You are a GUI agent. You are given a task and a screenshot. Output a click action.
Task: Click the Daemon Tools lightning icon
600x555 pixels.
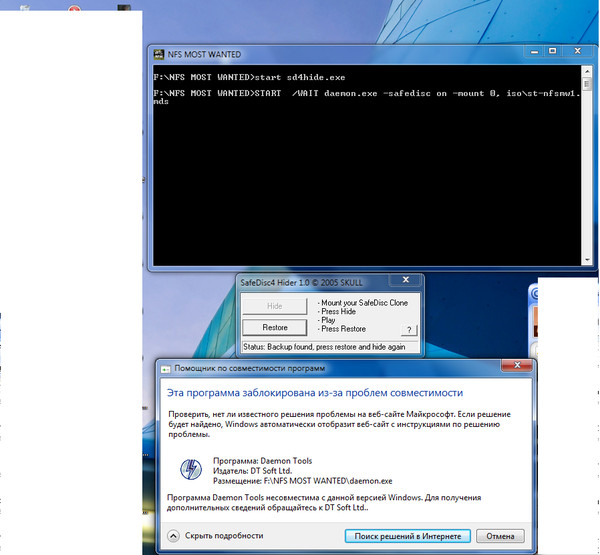pyautogui.click(x=191, y=469)
